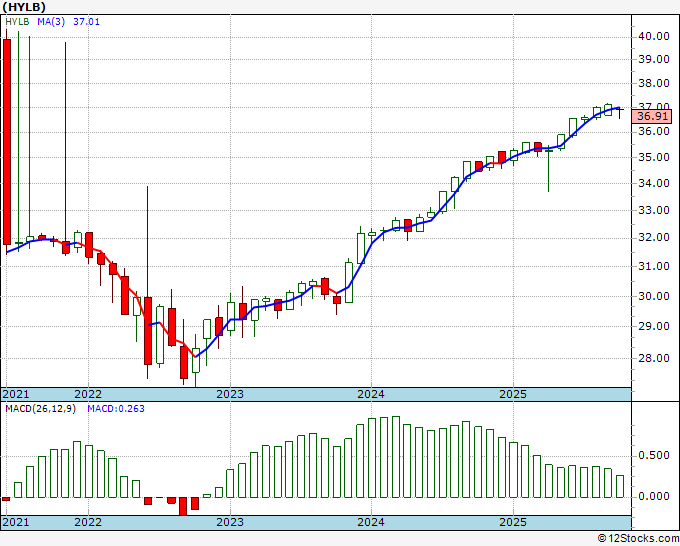Click the 32.00 price axis label
Screen dimensions: 680x546
(654, 238)
